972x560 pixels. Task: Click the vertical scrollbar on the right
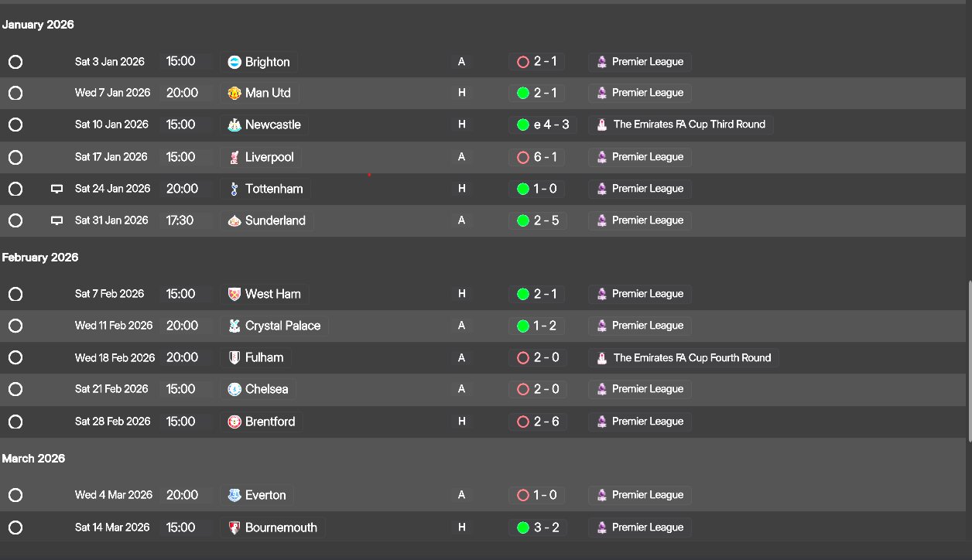click(969, 361)
